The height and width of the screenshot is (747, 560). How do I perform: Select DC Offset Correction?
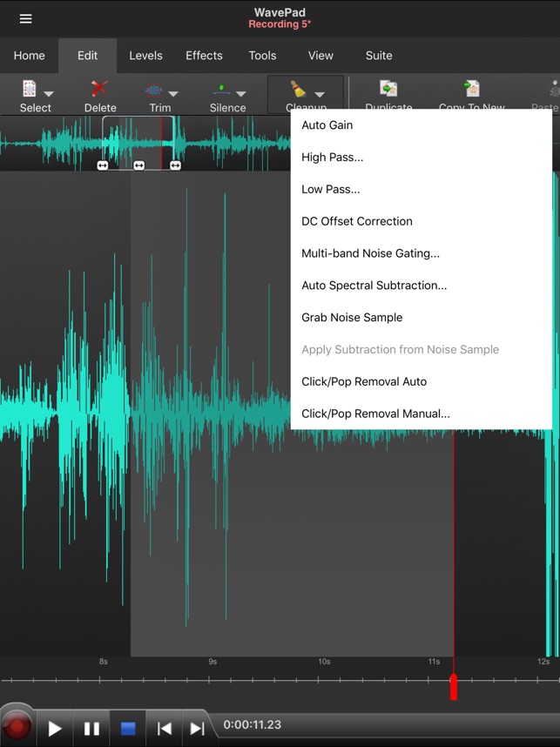[x=422, y=221]
